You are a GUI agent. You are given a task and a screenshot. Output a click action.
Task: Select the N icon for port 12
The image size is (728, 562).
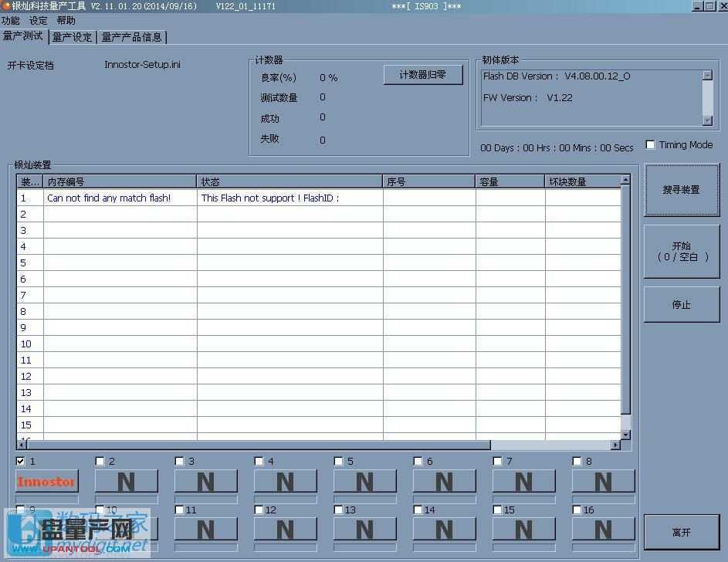(285, 530)
